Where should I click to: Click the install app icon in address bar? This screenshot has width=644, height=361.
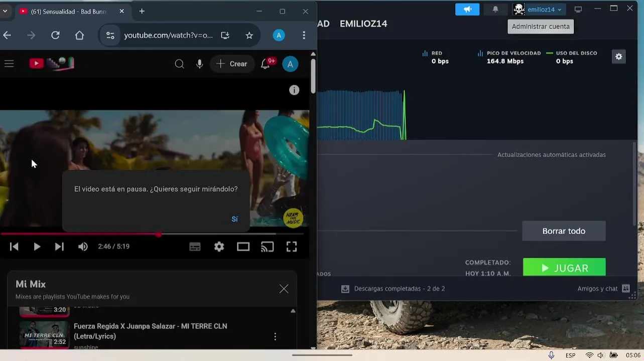225,35
